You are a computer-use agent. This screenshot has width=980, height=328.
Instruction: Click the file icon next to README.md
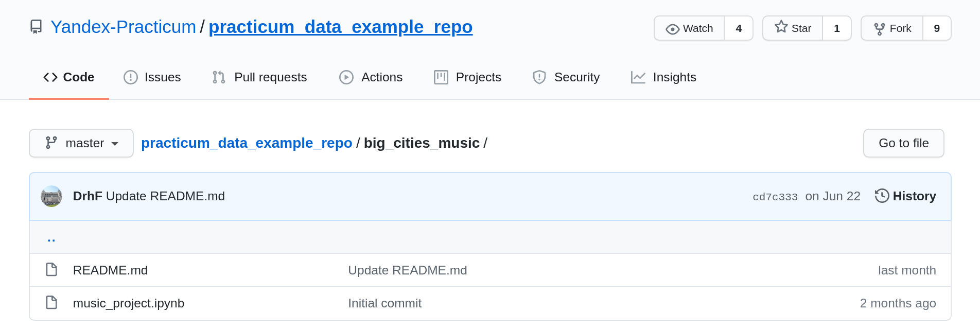[x=51, y=270]
